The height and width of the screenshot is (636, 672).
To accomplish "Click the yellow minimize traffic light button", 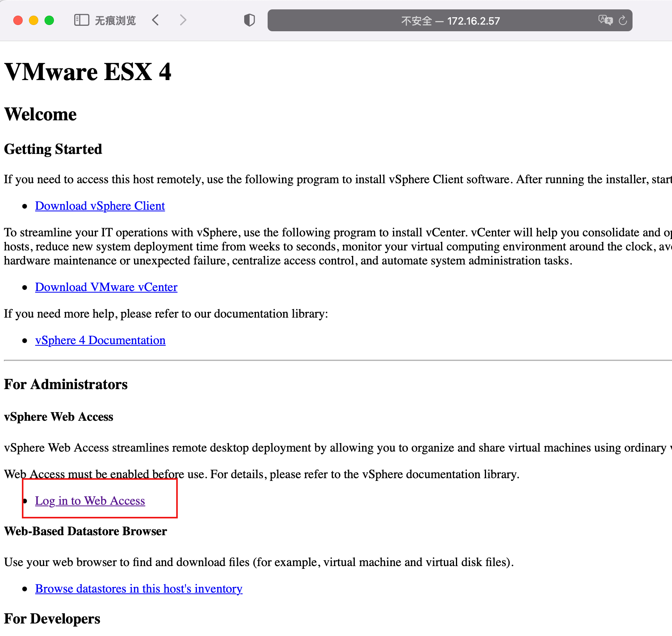I will (34, 20).
